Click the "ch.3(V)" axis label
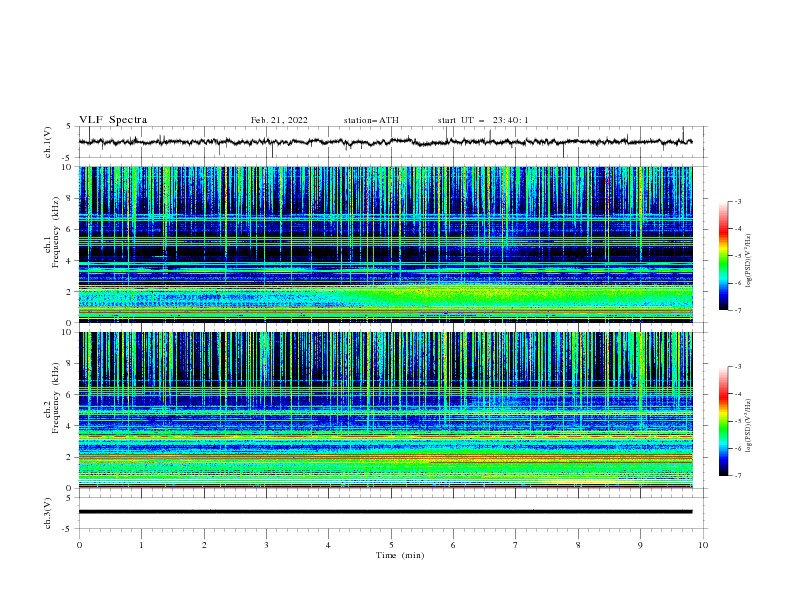The width and height of the screenshot is (792, 612). click(47, 513)
